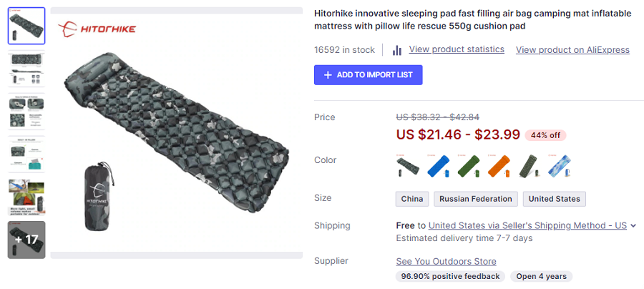Open the United States via Seller's Shipping Method selector
The image size is (644, 289).
(x=527, y=225)
